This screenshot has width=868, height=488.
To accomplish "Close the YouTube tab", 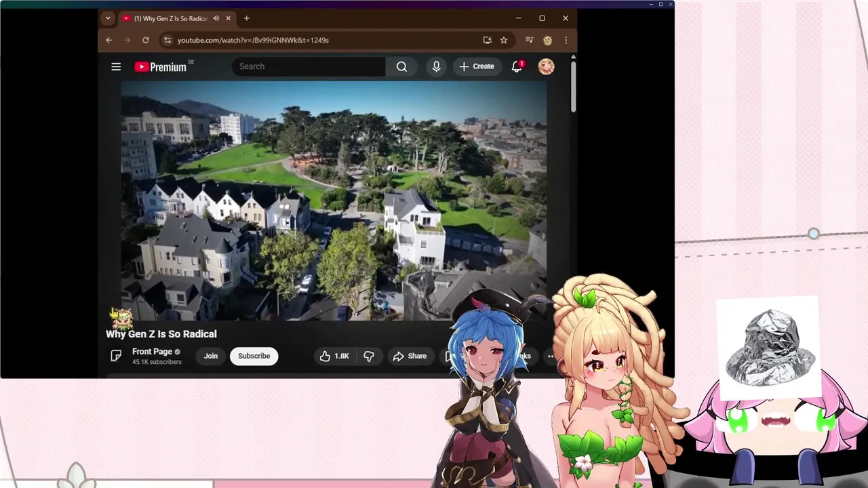I will point(228,18).
